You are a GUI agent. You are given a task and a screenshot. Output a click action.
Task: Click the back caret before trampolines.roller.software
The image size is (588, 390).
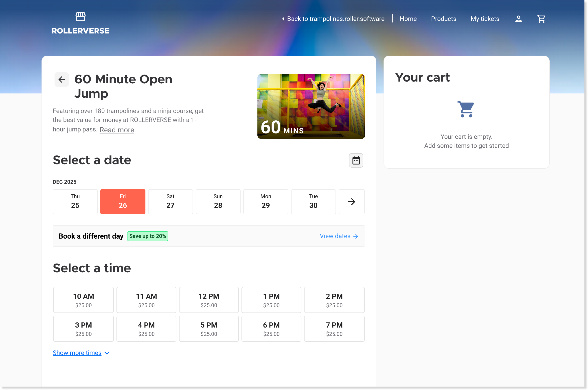pyautogui.click(x=283, y=19)
